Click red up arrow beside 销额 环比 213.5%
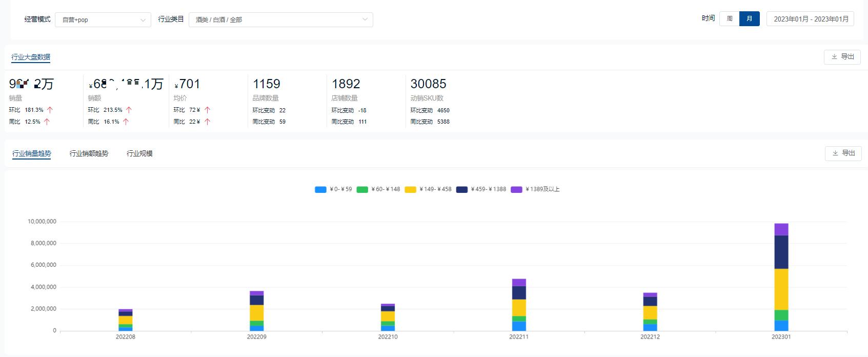This screenshot has height=357, width=868. [129, 110]
